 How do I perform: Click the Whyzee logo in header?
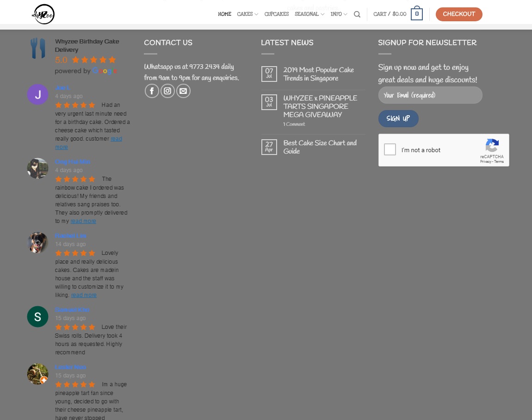pos(43,14)
